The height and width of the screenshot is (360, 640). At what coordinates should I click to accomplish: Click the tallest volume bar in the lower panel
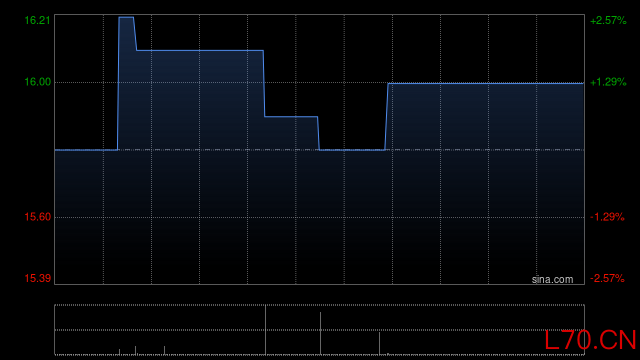pyautogui.click(x=265, y=330)
